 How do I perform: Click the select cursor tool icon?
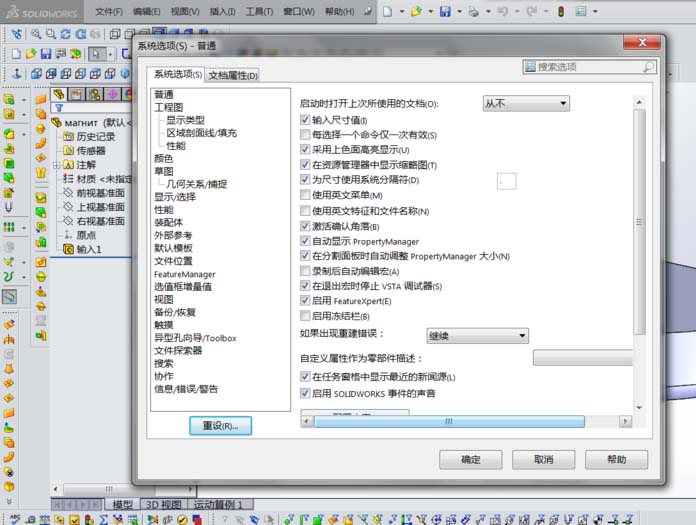(96, 54)
